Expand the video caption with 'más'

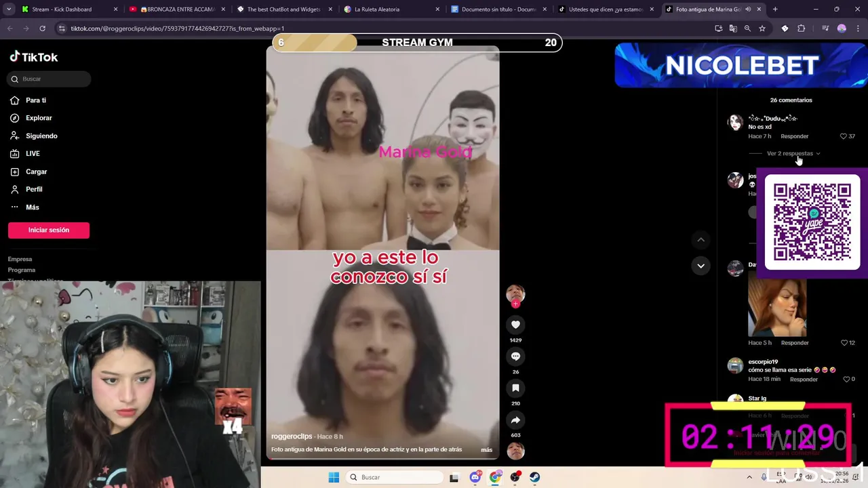[486, 450]
